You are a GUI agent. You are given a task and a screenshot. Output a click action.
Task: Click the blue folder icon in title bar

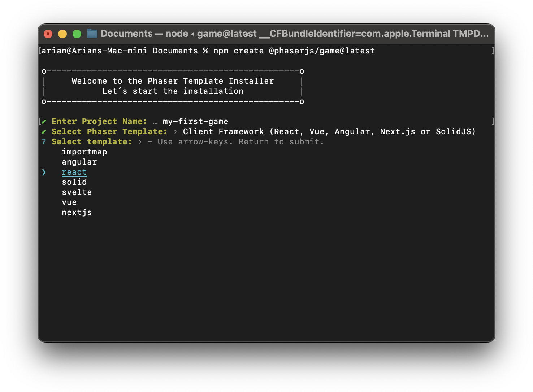coord(92,34)
